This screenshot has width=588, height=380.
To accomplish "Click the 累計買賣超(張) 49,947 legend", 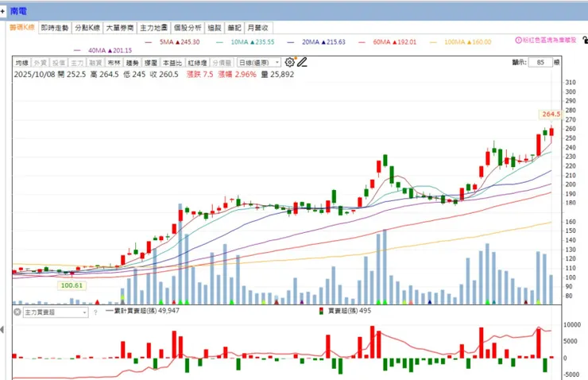I will 142,311.
